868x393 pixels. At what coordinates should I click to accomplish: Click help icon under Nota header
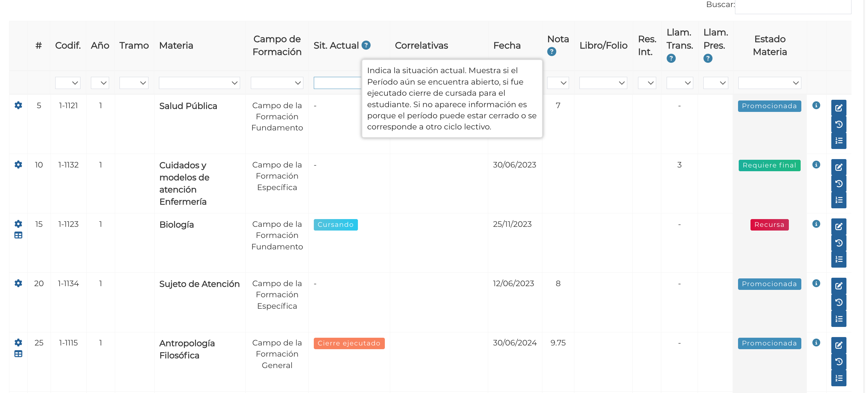[x=551, y=52]
